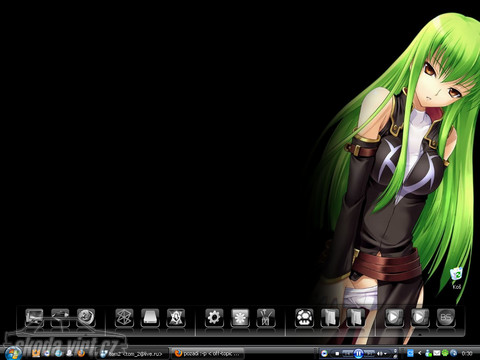The image size is (480, 360).
Task: Click the taskbar clock showing 0:30
Action: 467,353
